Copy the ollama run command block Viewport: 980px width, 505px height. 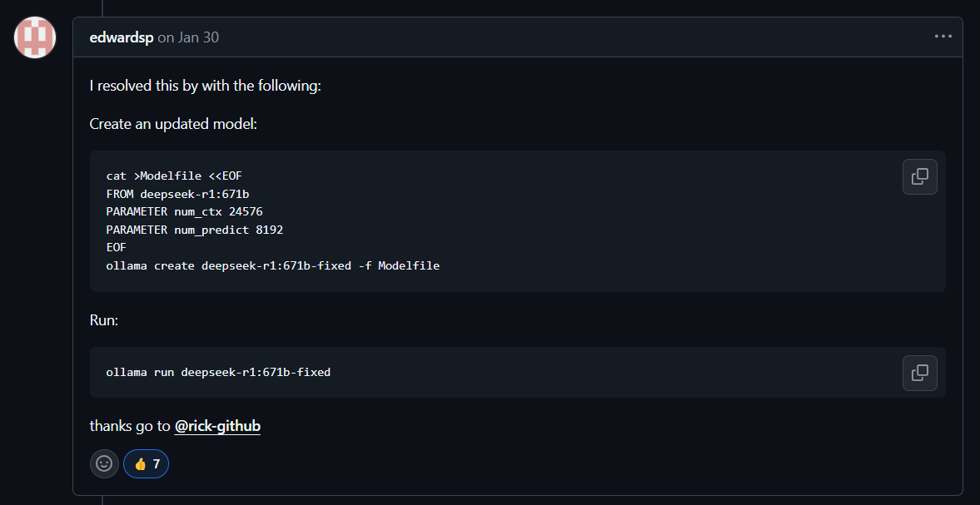coord(919,373)
